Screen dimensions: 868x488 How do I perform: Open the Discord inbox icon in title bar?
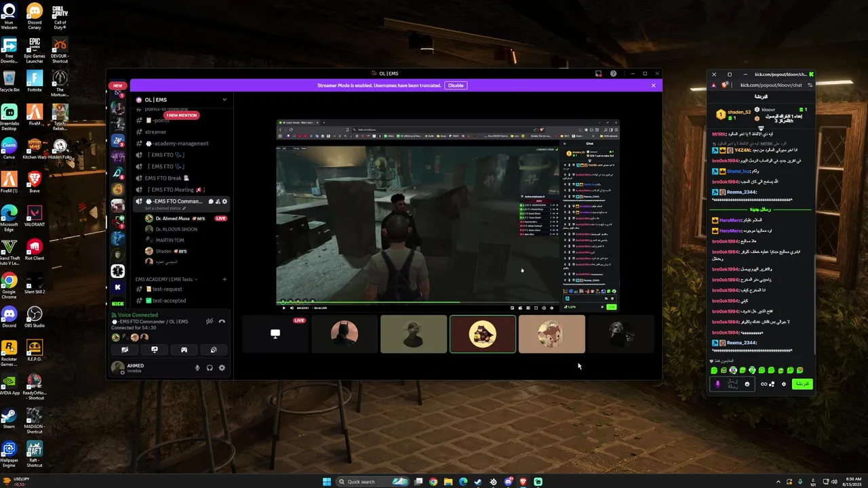point(599,73)
